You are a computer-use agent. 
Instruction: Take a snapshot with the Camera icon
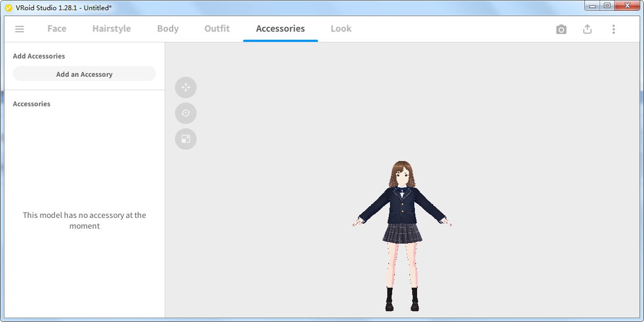click(561, 29)
